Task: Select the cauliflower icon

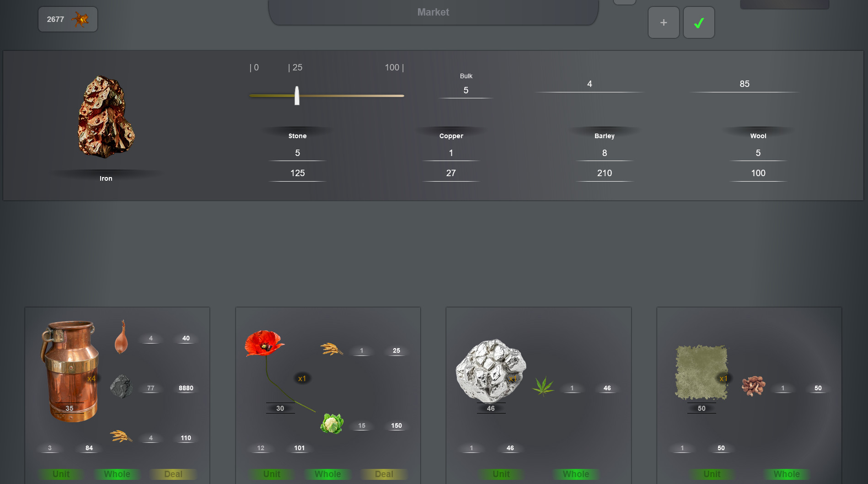Action: pos(332,424)
